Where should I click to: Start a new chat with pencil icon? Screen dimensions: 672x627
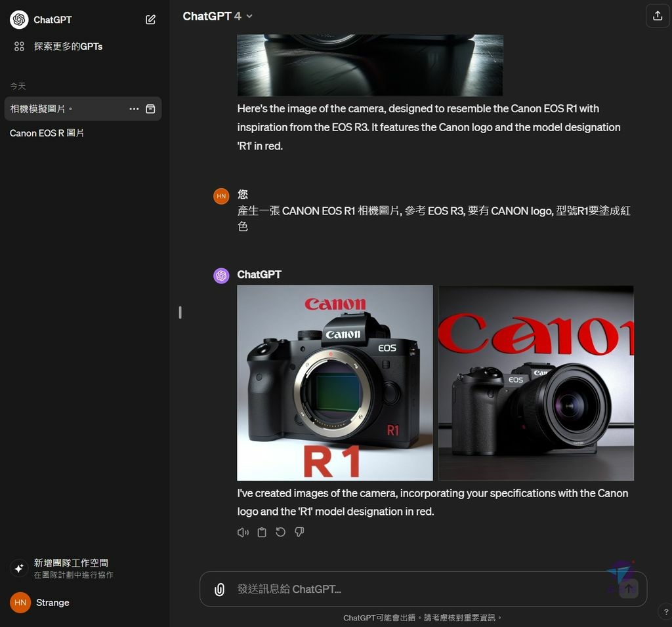(150, 20)
